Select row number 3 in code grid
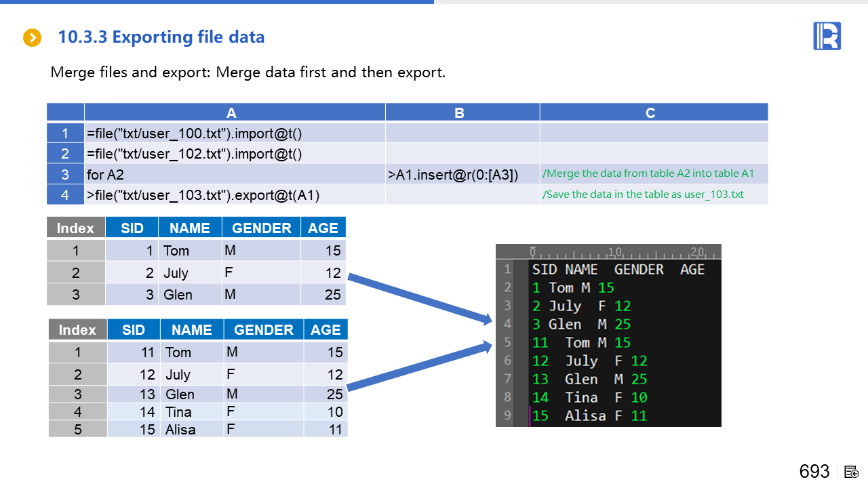The width and height of the screenshot is (868, 488). point(65,174)
